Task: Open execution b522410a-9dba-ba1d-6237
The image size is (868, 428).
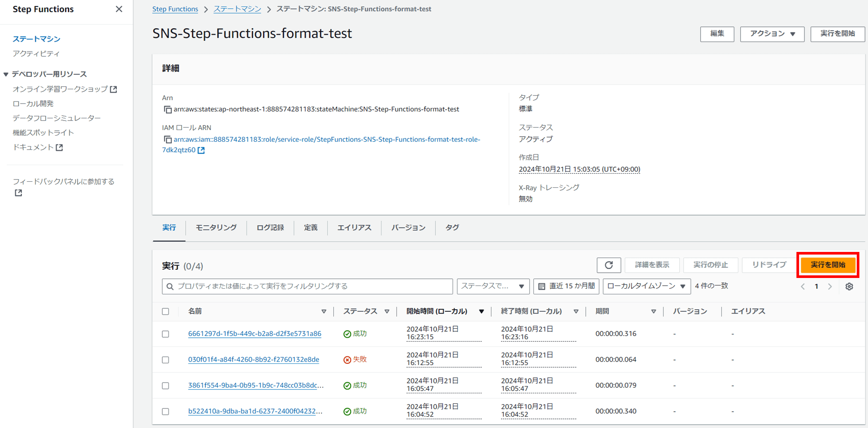Action: [x=255, y=411]
